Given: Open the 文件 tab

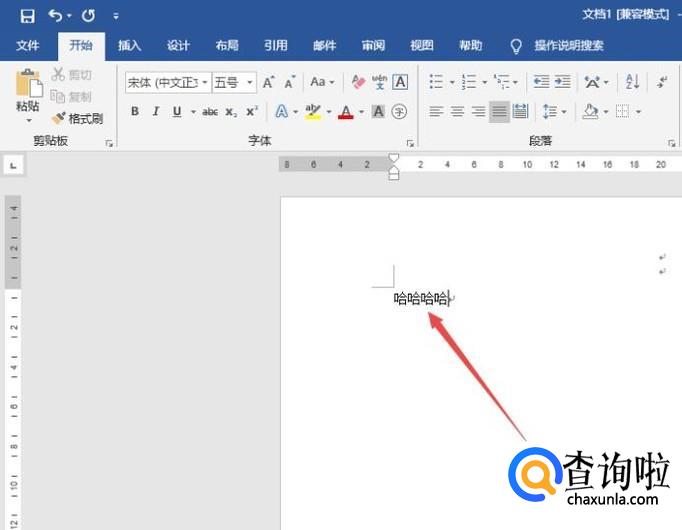Looking at the screenshot, I should coord(27,45).
